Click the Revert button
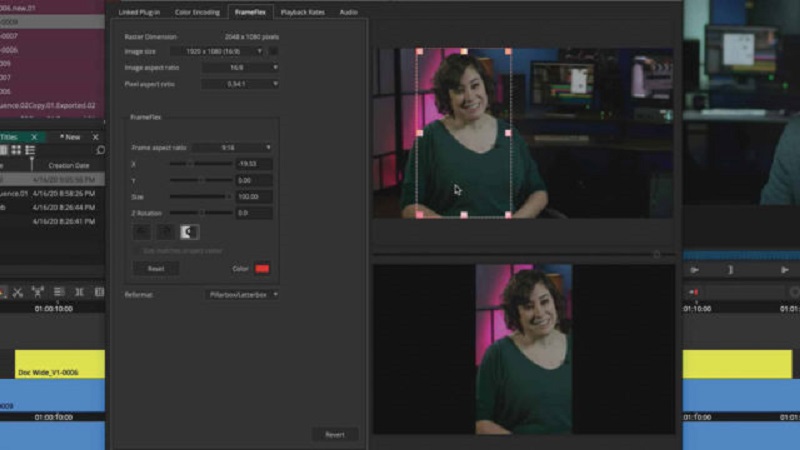This screenshot has width=800, height=450. tap(335, 435)
